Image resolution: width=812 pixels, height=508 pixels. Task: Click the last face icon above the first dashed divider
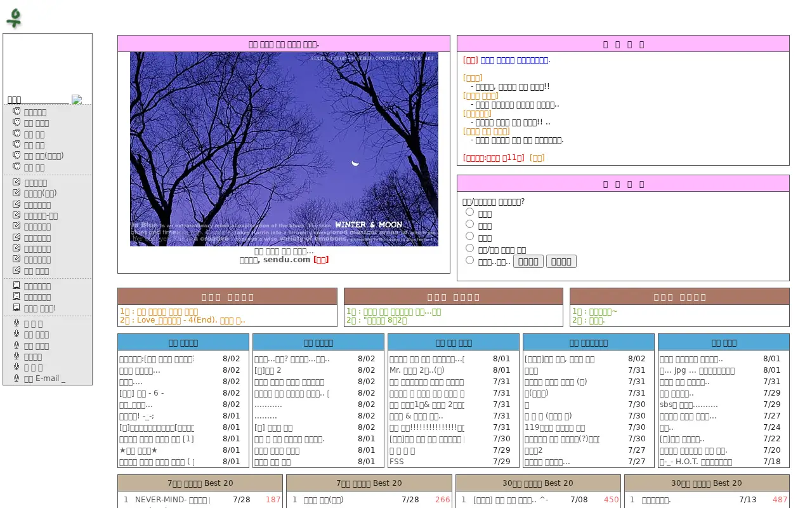(x=16, y=167)
